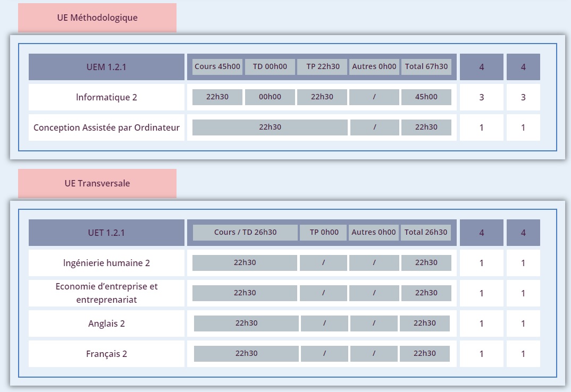Click the Total 67h30 header cell
Screen dimensions: 571x392
tap(426, 66)
